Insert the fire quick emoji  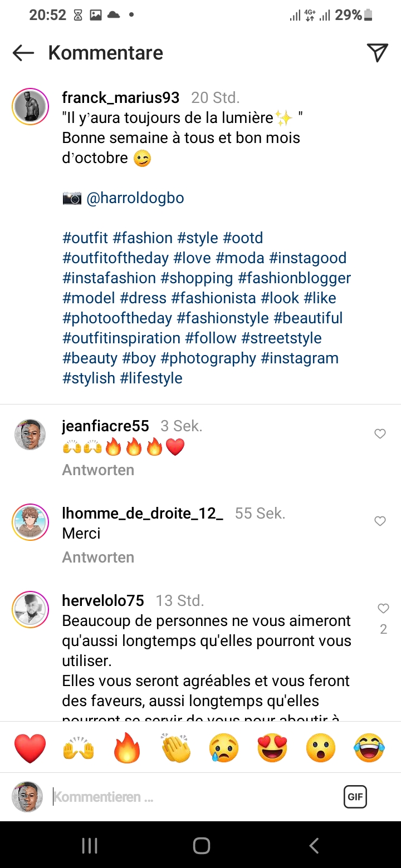point(128,748)
